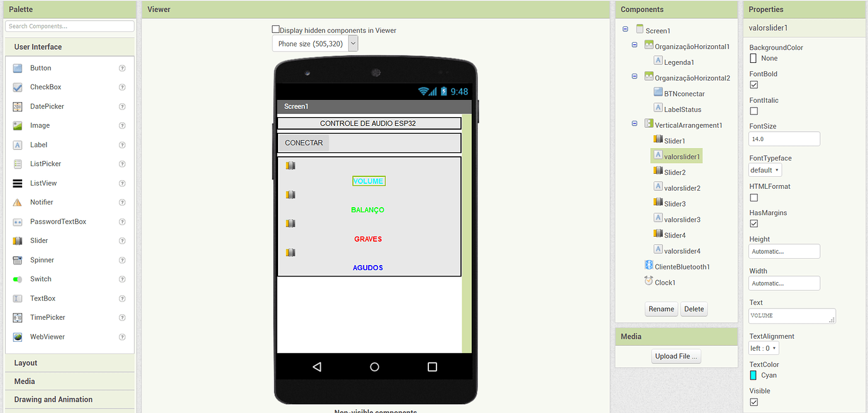Select the Slider component icon in Palette

[18, 240]
